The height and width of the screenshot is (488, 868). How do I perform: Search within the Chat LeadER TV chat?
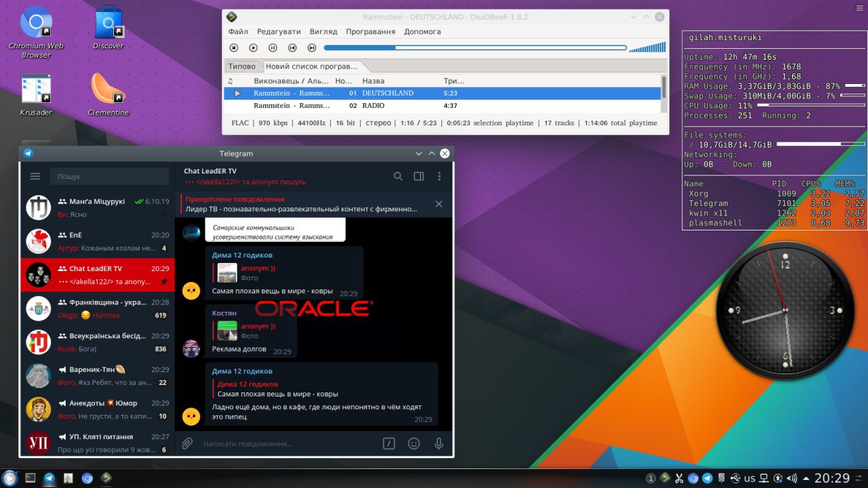tap(398, 176)
